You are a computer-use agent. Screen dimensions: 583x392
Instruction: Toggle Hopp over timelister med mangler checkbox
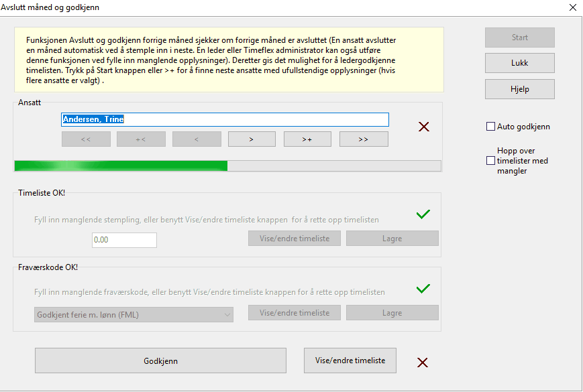click(x=491, y=161)
